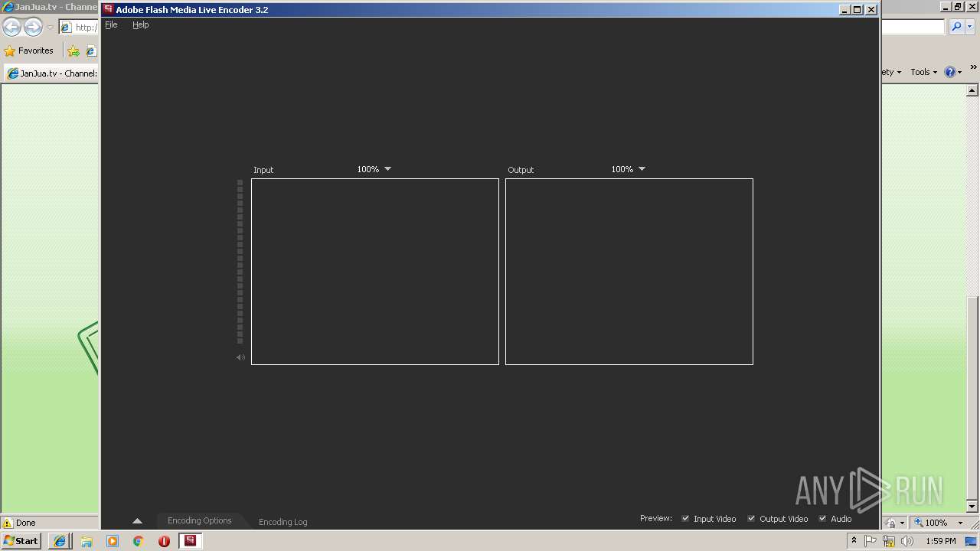Open the IE Help question mark dropdown
The image size is (980, 551).
point(953,72)
